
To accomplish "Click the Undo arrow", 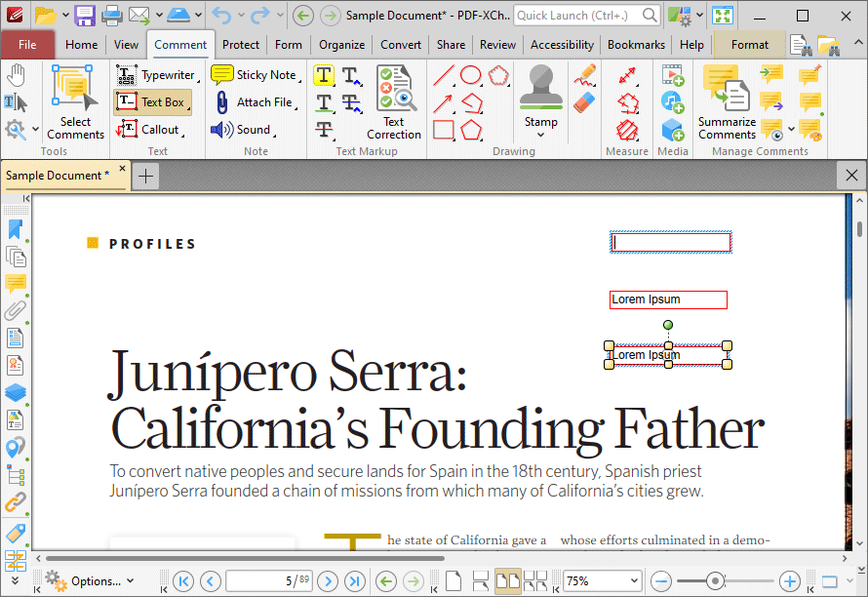I will (x=222, y=16).
